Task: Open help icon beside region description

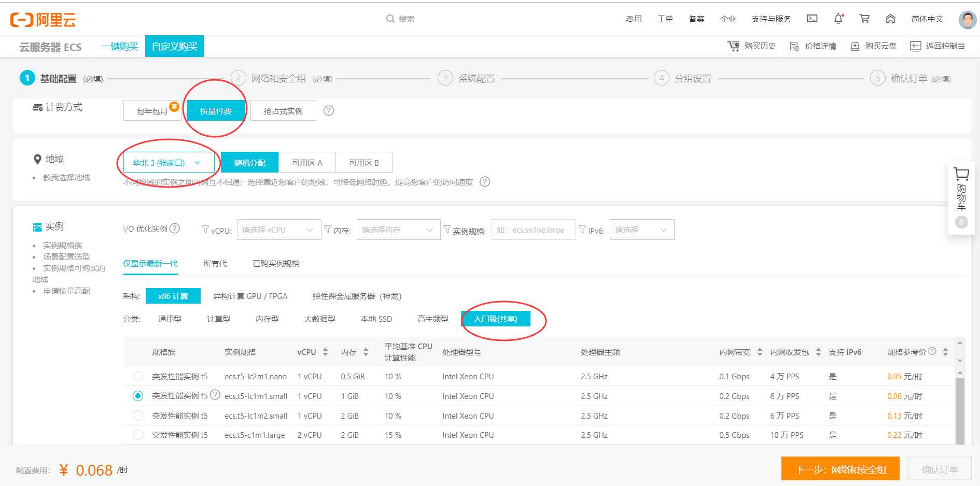Action: 485,182
